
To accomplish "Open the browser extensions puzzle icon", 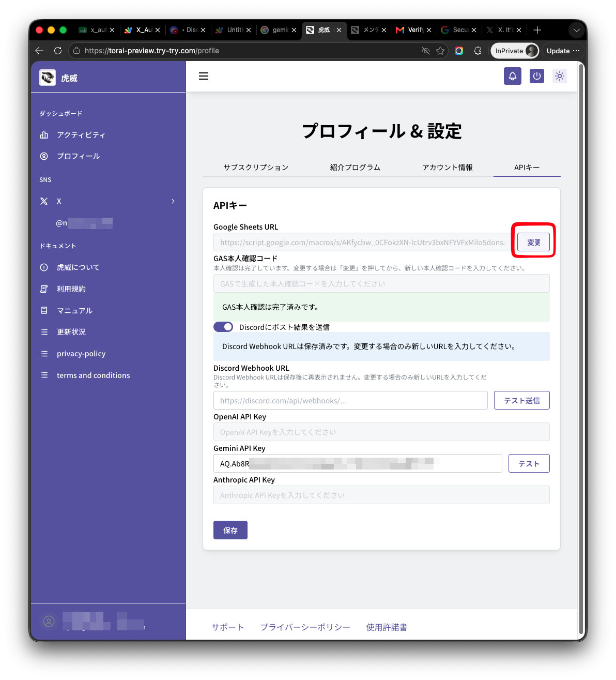I will [478, 51].
